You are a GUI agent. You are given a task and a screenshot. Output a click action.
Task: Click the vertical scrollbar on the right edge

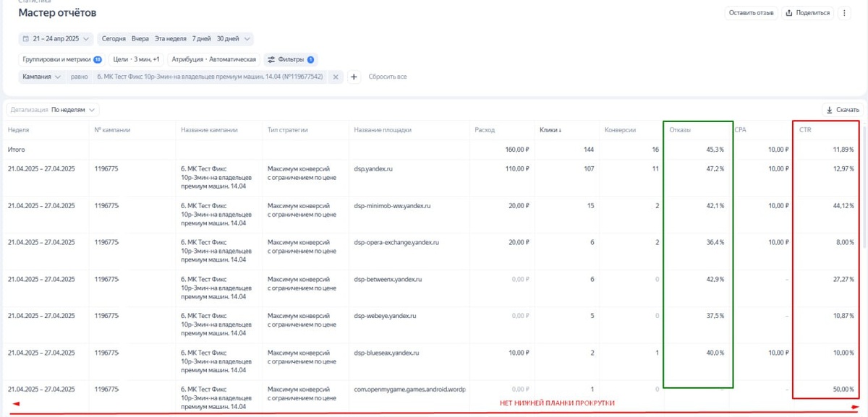(865, 188)
